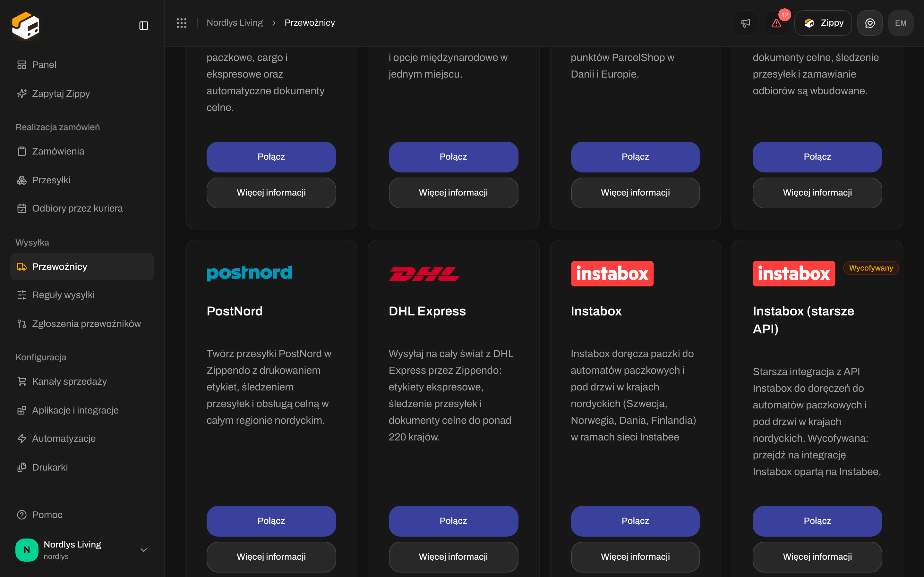Open the Zippy assistant button

[823, 23]
